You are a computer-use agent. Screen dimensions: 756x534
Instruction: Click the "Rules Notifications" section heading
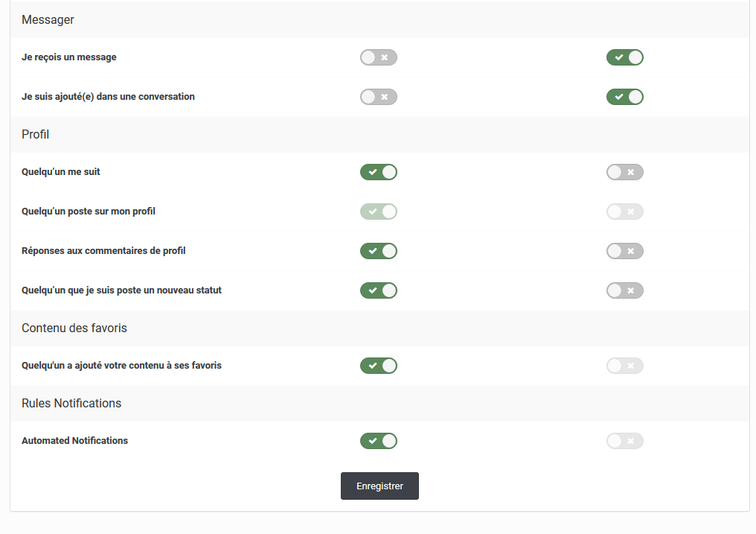pos(71,403)
